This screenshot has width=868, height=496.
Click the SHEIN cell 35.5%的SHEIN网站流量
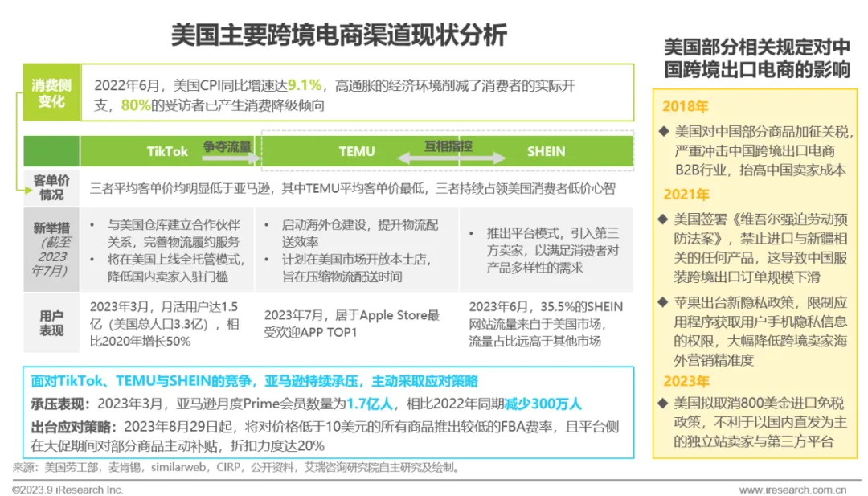point(546,324)
